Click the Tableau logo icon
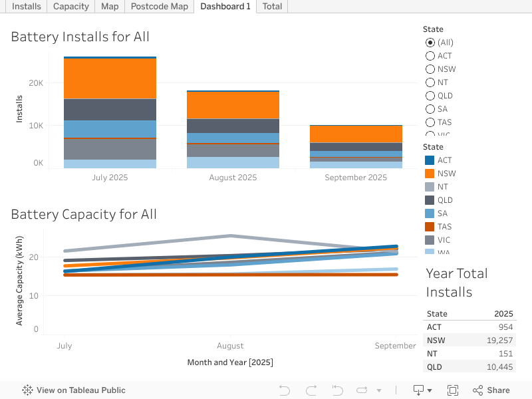This screenshot has width=532, height=399. (x=28, y=390)
